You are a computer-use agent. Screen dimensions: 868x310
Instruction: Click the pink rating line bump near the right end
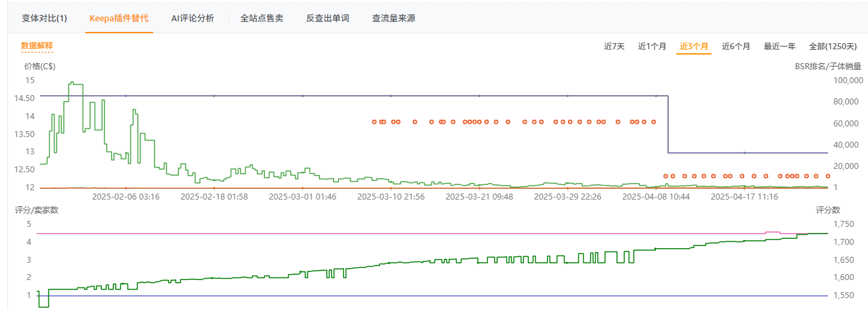coord(772,232)
